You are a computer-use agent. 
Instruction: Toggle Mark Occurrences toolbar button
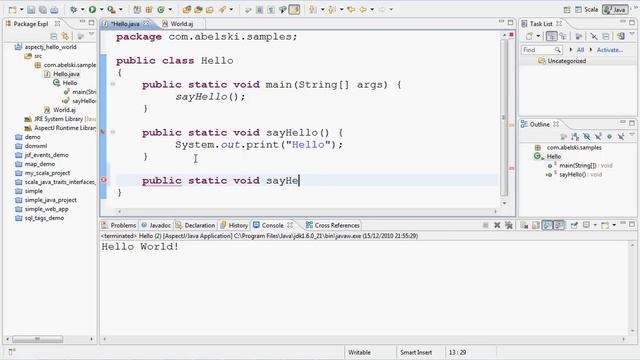coord(294,9)
